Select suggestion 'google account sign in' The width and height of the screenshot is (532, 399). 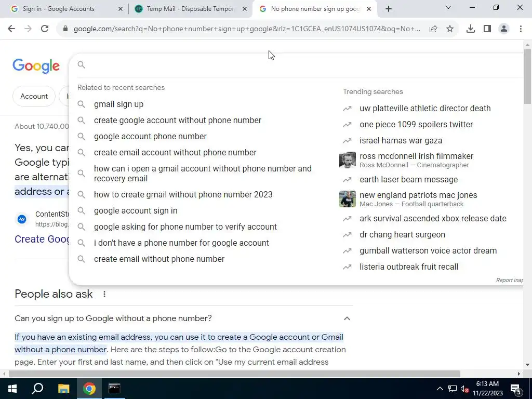pyautogui.click(x=136, y=211)
